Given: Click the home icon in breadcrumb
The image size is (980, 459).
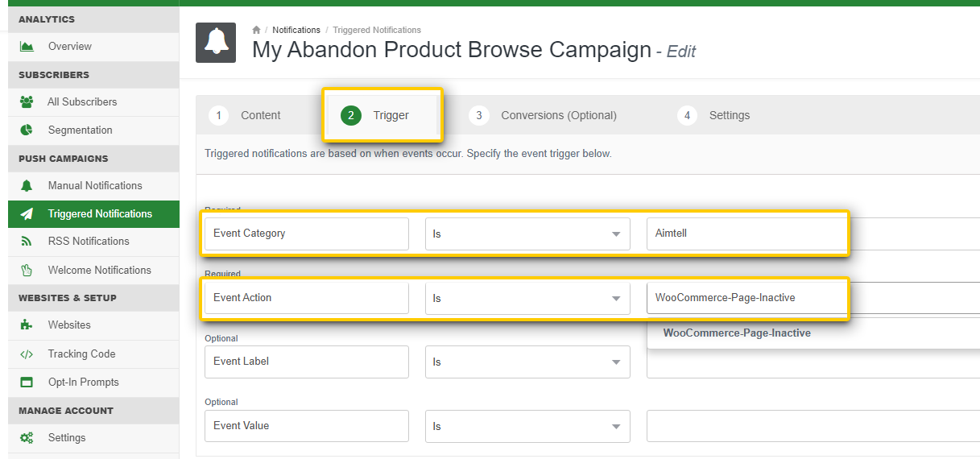Looking at the screenshot, I should (x=256, y=30).
